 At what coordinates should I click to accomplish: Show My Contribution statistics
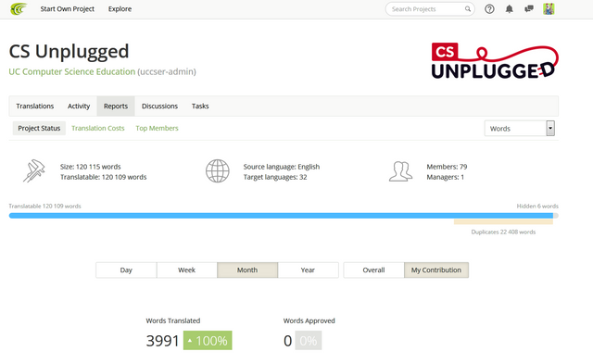pyautogui.click(x=436, y=270)
